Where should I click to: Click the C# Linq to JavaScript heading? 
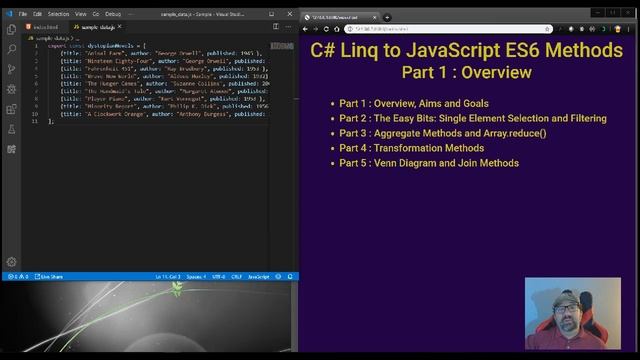click(x=467, y=50)
